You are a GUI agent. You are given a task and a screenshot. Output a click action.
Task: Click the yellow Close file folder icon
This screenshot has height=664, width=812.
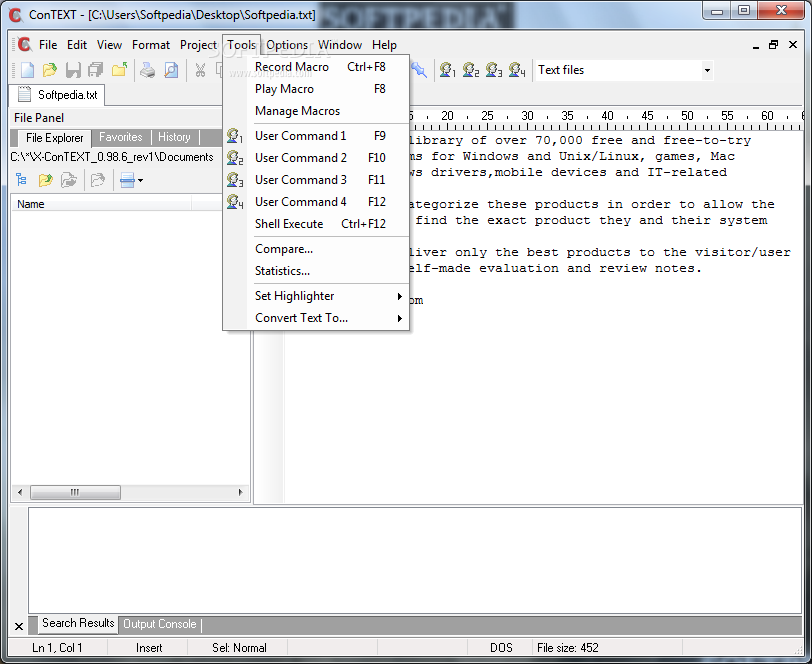(119, 70)
